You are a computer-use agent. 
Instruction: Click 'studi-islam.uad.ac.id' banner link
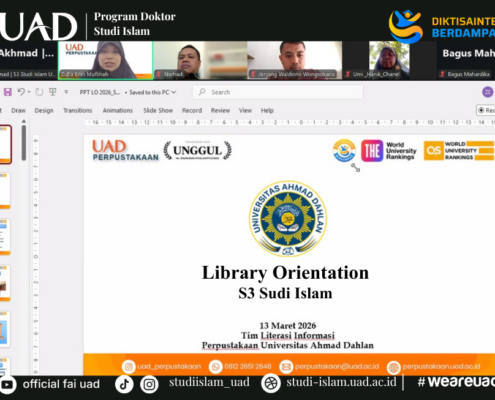(341, 382)
